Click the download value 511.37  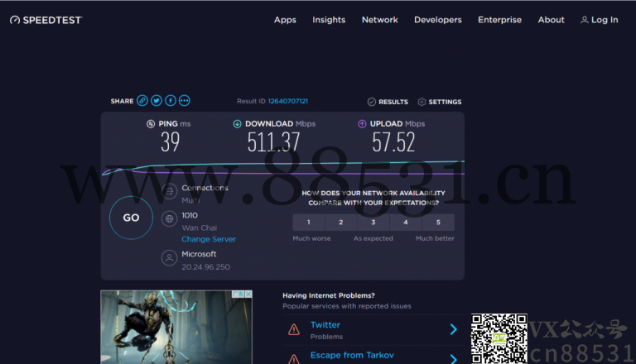click(x=274, y=142)
